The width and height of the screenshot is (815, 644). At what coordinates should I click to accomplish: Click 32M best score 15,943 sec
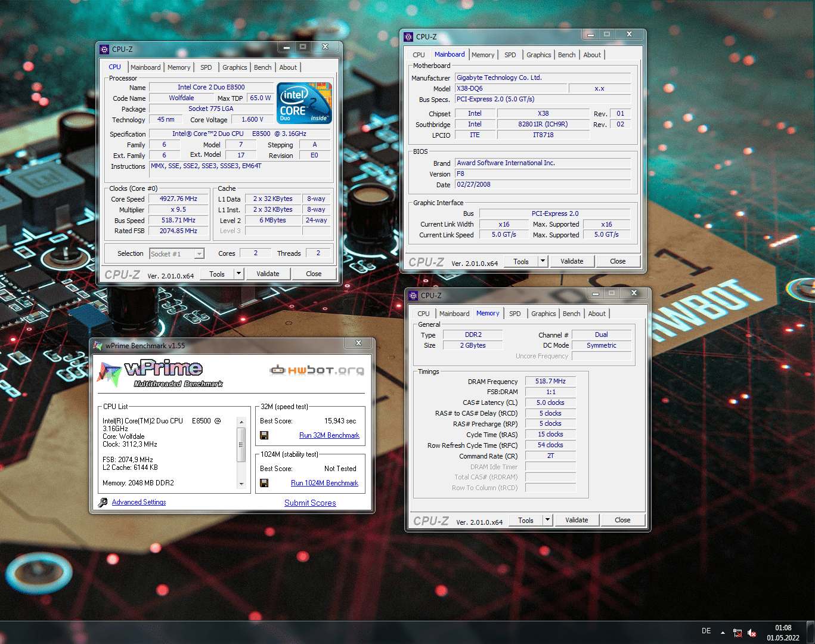click(340, 421)
